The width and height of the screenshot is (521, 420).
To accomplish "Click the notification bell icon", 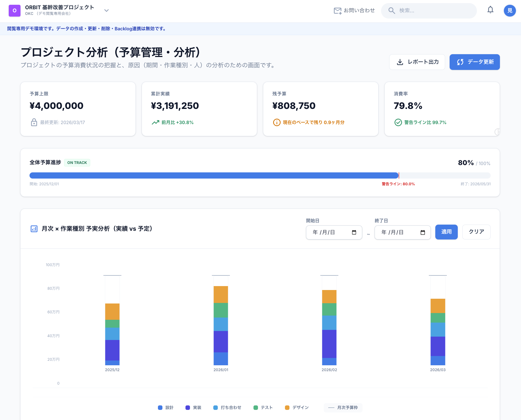I will tap(490, 10).
